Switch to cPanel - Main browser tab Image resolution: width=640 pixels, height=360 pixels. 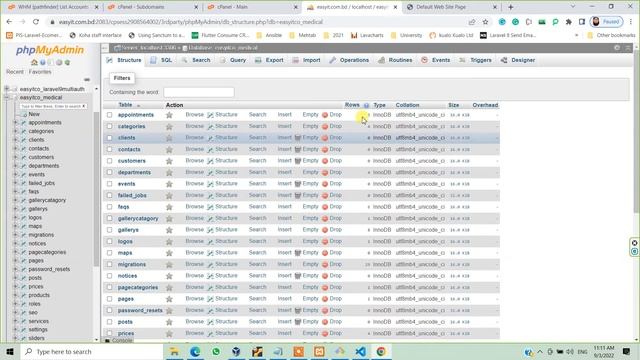pyautogui.click(x=252, y=7)
